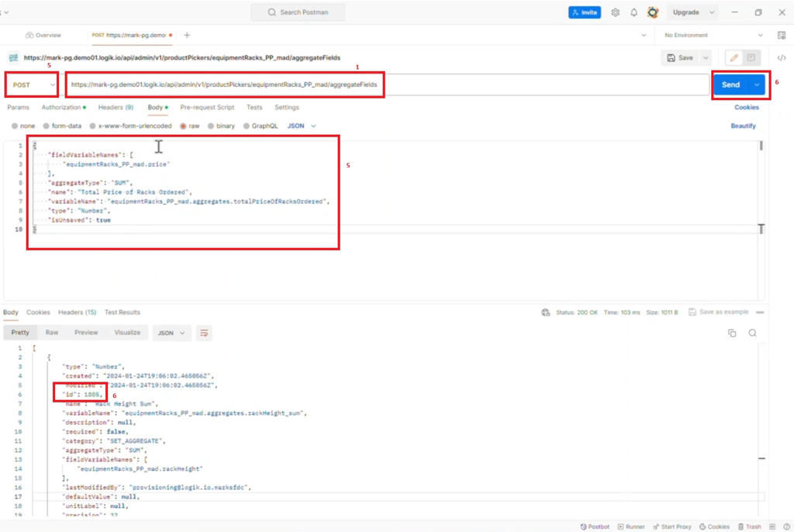
Task: Open response more options ellipsis
Action: (x=760, y=313)
